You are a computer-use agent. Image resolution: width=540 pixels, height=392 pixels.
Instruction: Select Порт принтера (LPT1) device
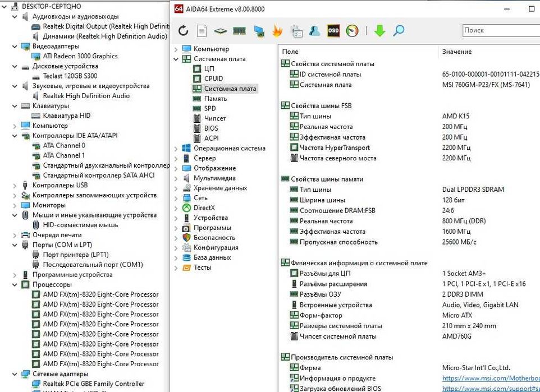tap(76, 255)
